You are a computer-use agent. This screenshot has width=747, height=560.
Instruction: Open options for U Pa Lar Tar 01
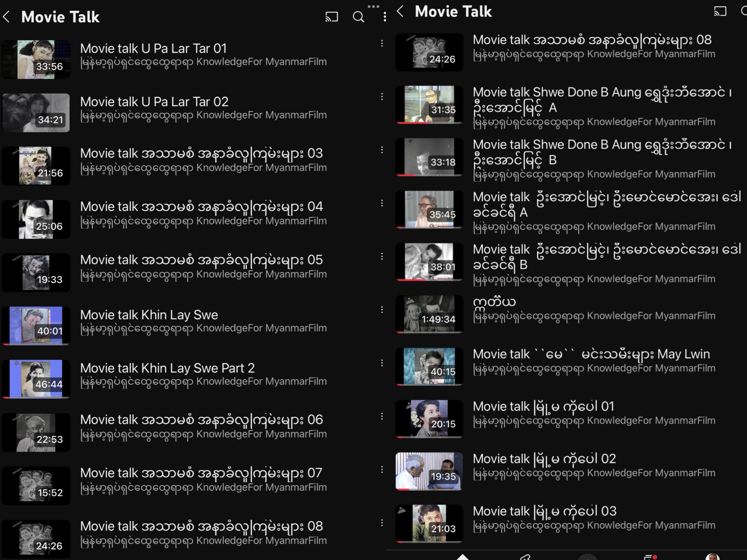(382, 43)
